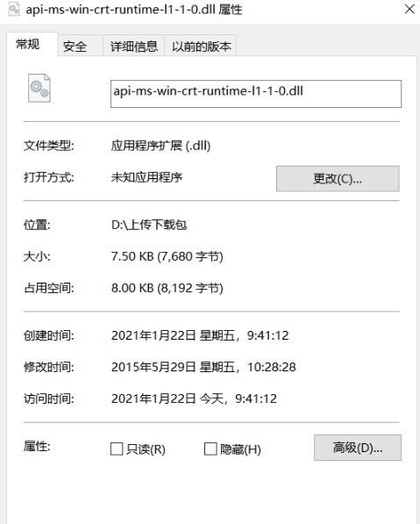This screenshot has width=420, height=524.
Task: Click the 隐藏(H) label text
Action: (240, 449)
